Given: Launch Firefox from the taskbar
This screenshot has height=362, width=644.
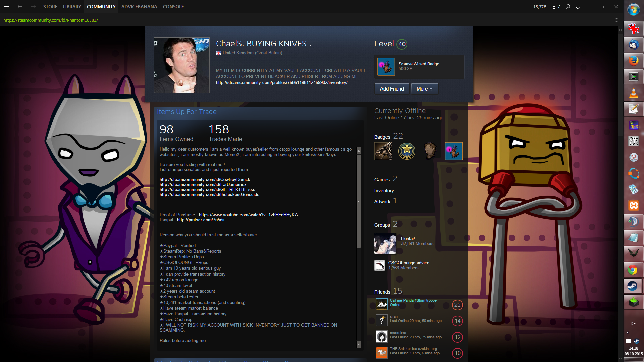Looking at the screenshot, I should pyautogui.click(x=633, y=61).
